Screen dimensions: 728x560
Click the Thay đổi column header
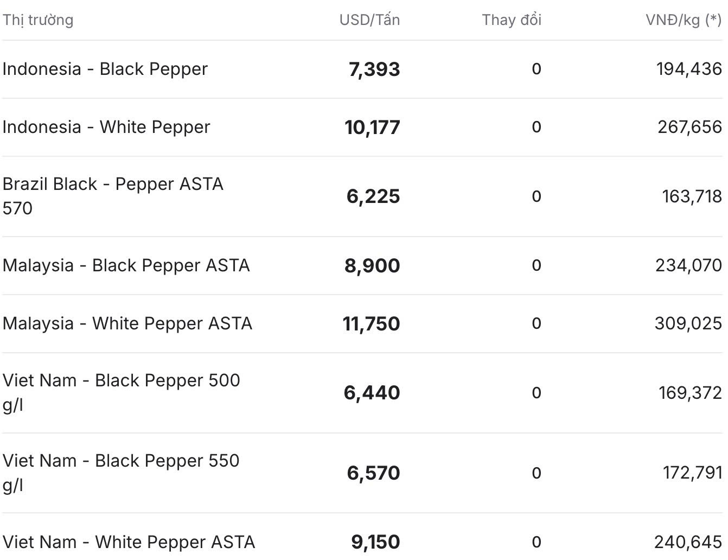512,20
